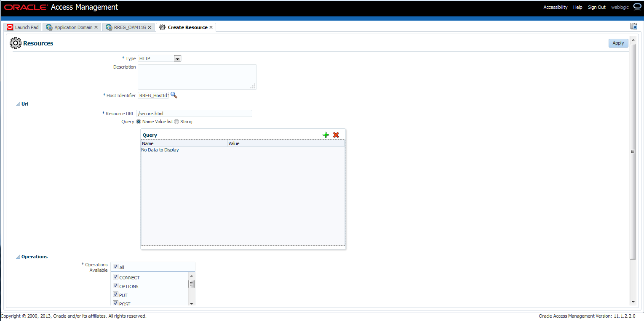Close the Create Resource tab

[x=211, y=27]
